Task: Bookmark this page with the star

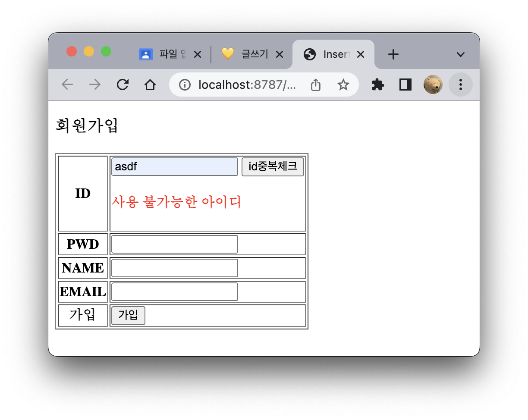Action: point(343,85)
